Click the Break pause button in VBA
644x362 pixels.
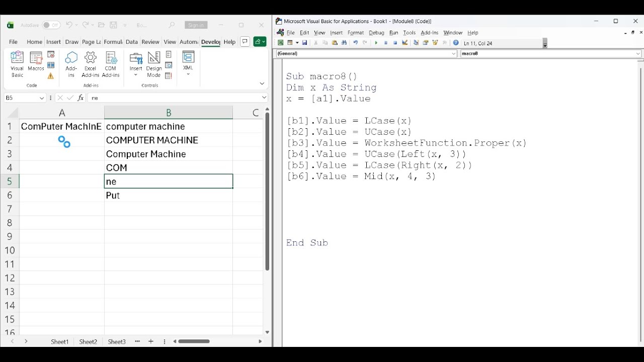pyautogui.click(x=386, y=43)
